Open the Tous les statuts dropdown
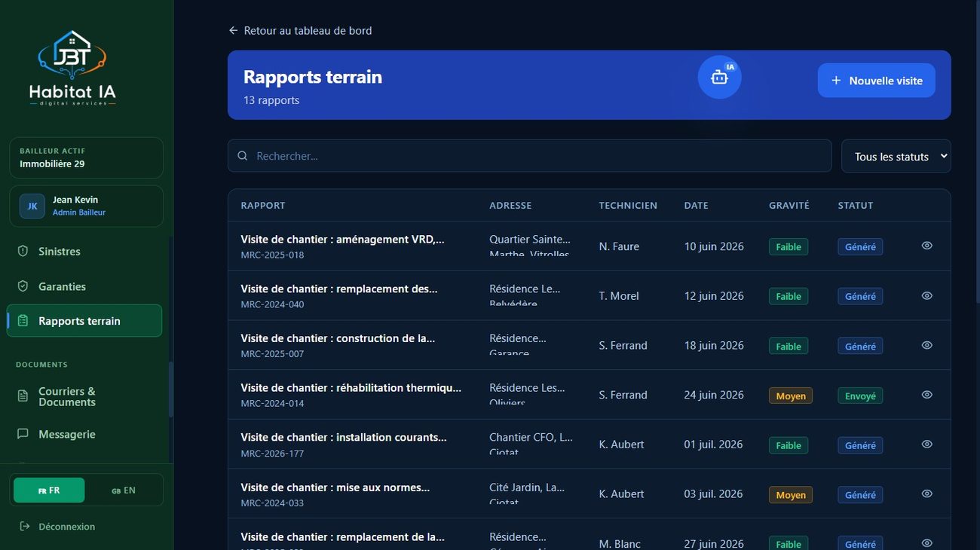Image resolution: width=980 pixels, height=550 pixels. pos(896,156)
